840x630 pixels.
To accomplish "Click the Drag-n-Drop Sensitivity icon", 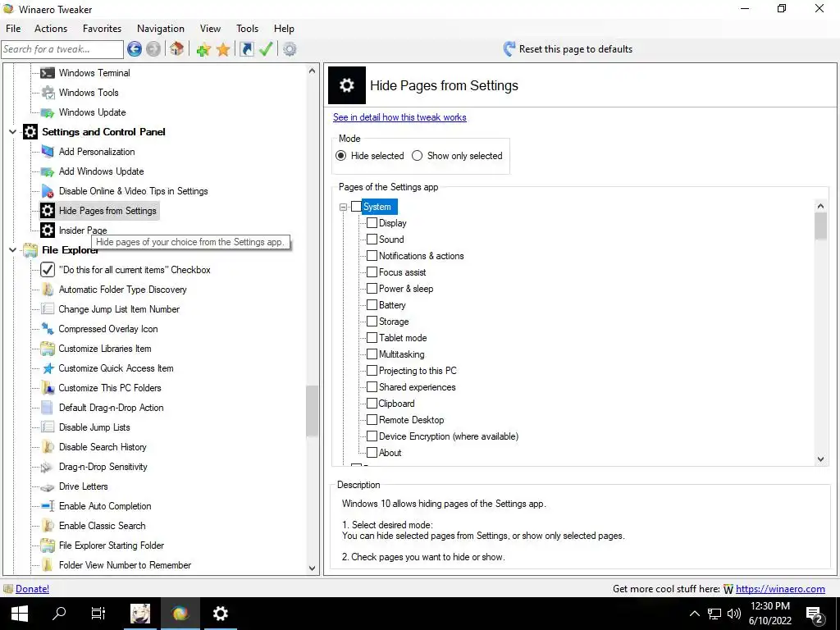I will pos(48,467).
